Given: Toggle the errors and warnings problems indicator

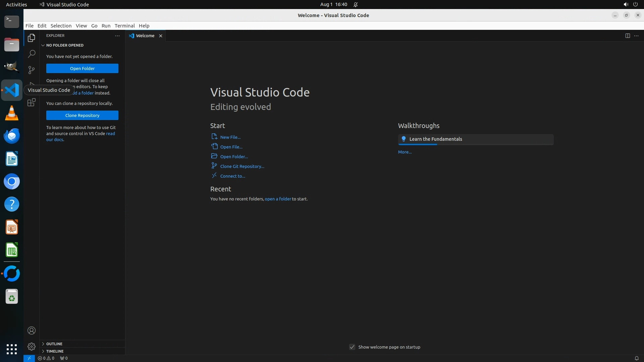Looking at the screenshot, I should pos(46,358).
